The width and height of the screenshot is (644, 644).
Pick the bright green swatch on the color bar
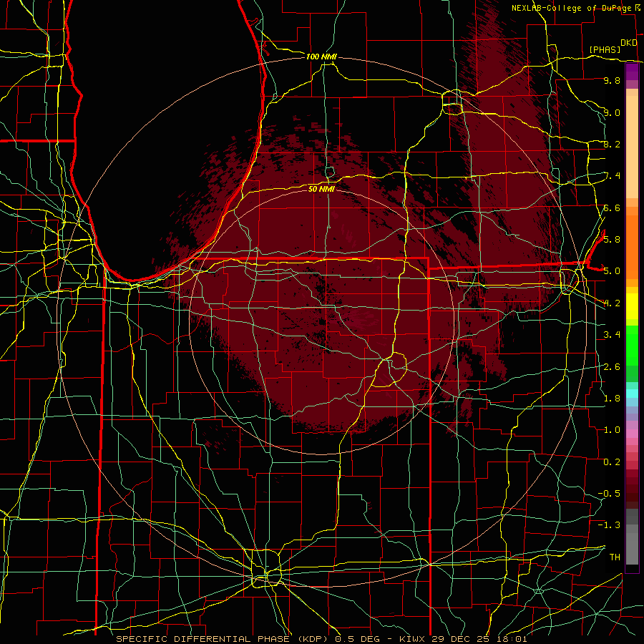tap(632, 346)
